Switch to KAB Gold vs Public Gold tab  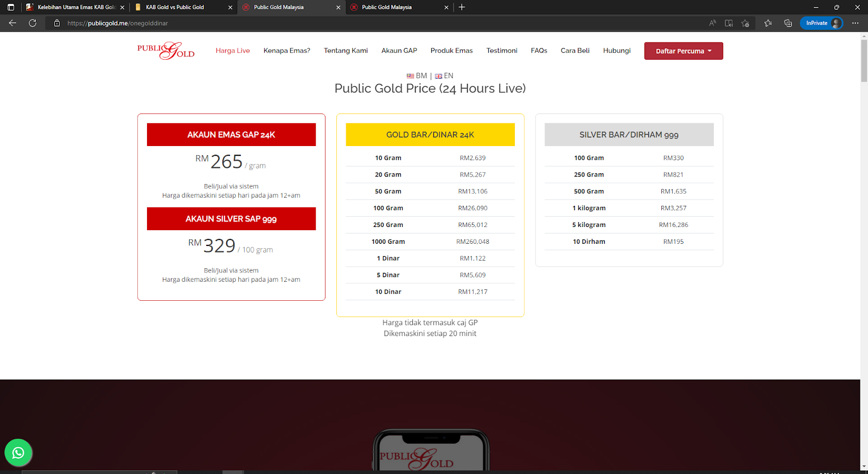(184, 7)
